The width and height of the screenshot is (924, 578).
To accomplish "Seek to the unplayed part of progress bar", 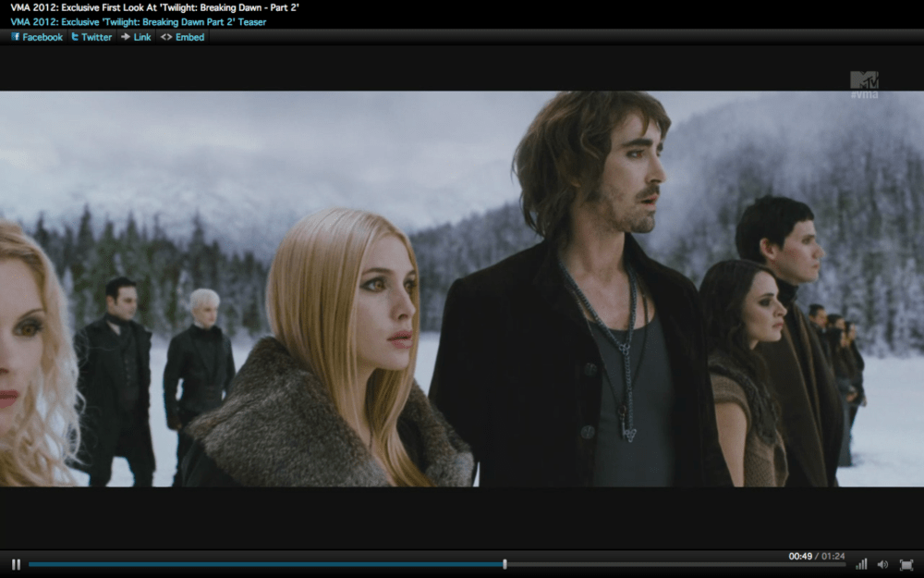I will point(675,564).
